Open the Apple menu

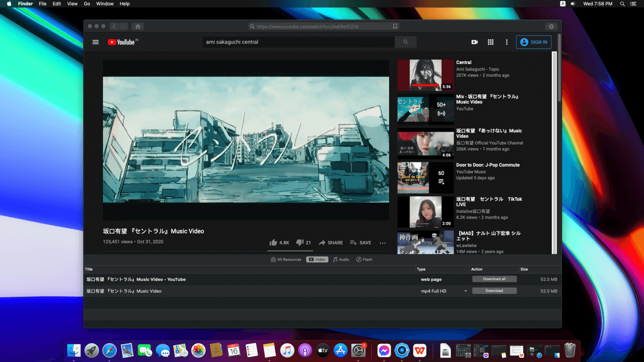pos(9,4)
